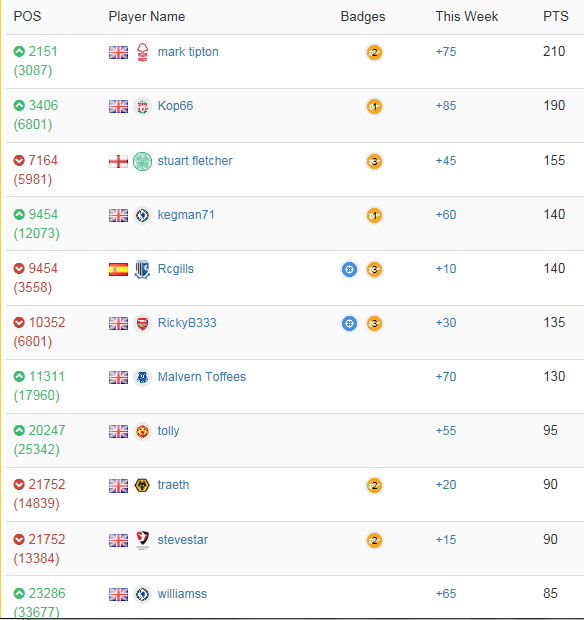Click the Arsenal crest next to RickyB333

click(x=142, y=323)
